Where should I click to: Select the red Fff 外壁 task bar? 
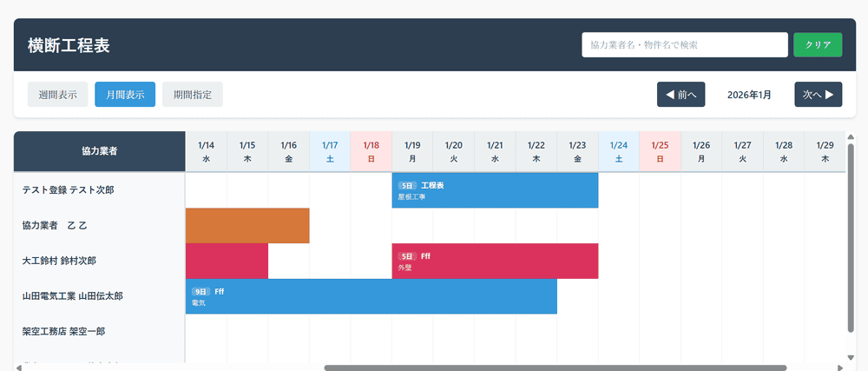click(495, 261)
